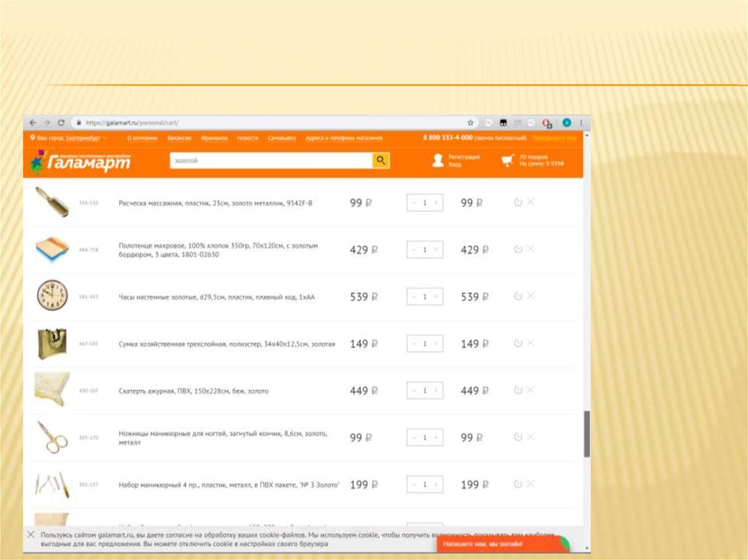Image resolution: width=748 pixels, height=560 pixels.
Task: Increase quantity of the tablecloth item
Action: pos(436,391)
